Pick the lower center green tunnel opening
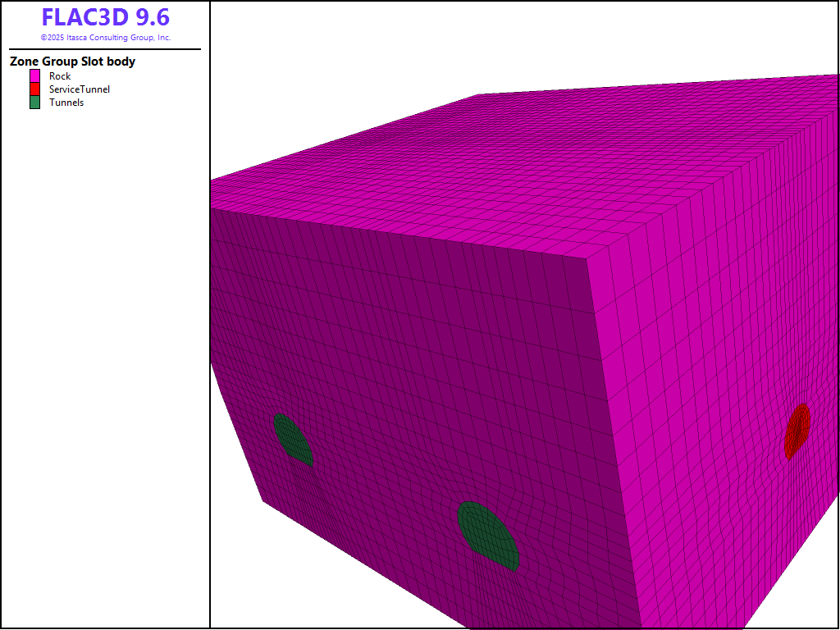The width and height of the screenshot is (840, 630). pyautogui.click(x=488, y=535)
